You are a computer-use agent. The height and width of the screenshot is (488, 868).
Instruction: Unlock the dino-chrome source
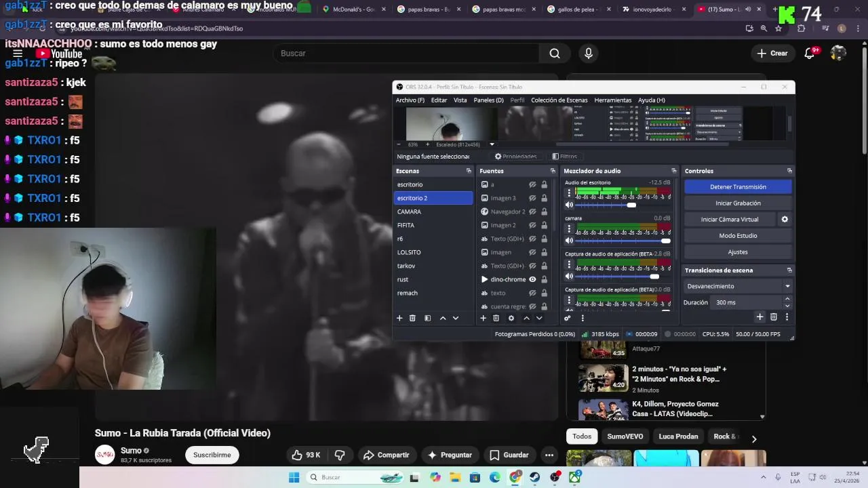544,279
